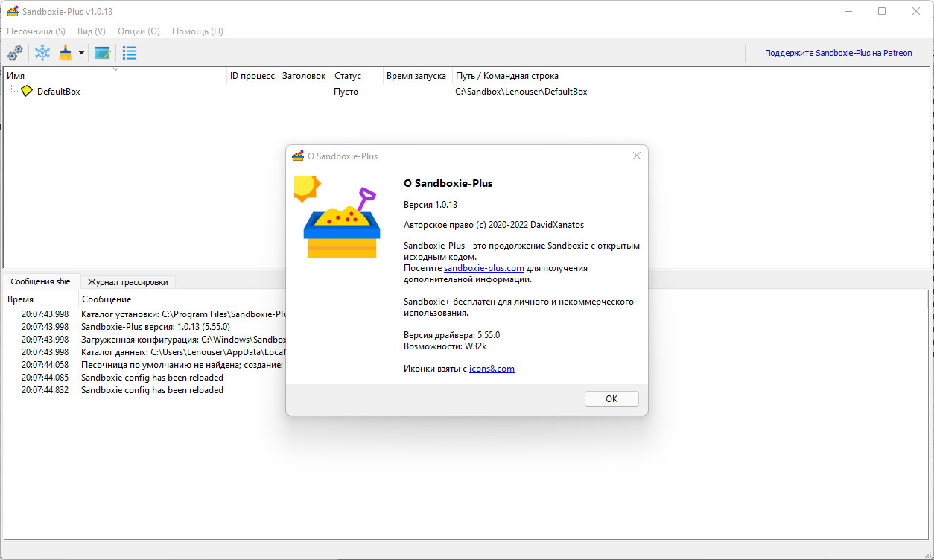The image size is (934, 560).
Task: Click the C:\Sandbox\Lenouser\DefaultBox path cell
Action: [521, 92]
